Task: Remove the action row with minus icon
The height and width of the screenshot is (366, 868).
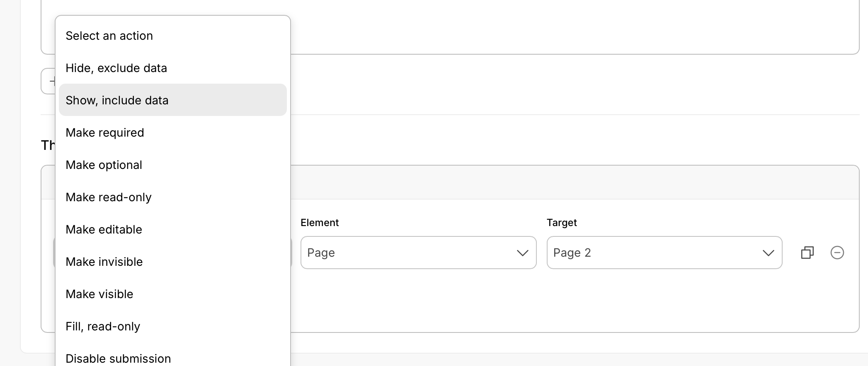Action: coord(837,253)
